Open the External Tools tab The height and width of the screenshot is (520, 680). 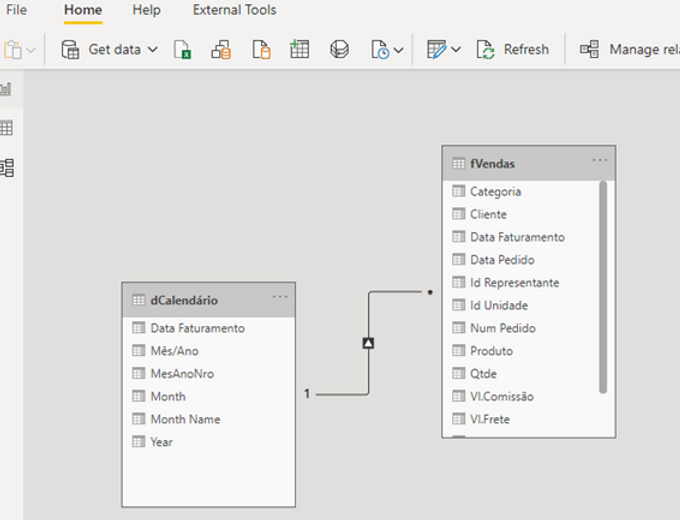(234, 10)
